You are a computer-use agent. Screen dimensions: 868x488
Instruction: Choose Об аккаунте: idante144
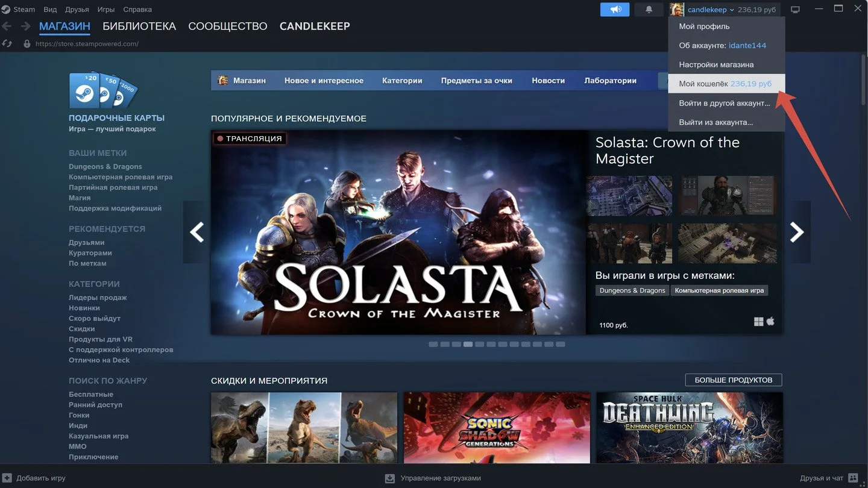pyautogui.click(x=726, y=46)
